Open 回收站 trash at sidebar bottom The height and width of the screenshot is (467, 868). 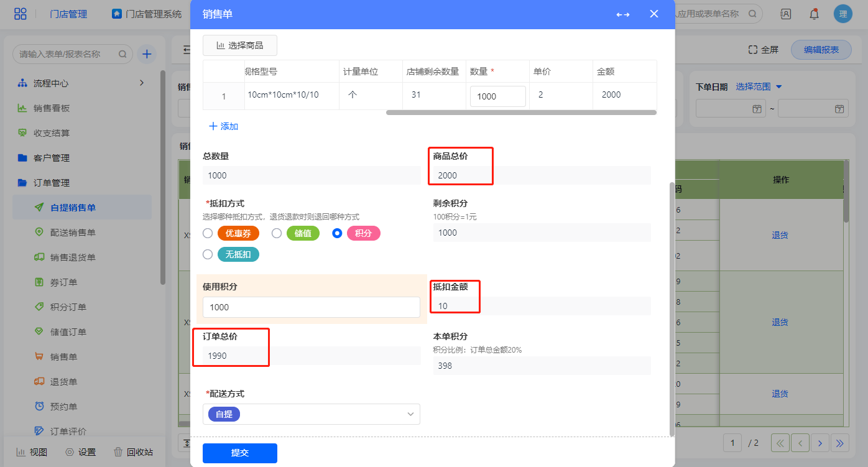pyautogui.click(x=133, y=452)
